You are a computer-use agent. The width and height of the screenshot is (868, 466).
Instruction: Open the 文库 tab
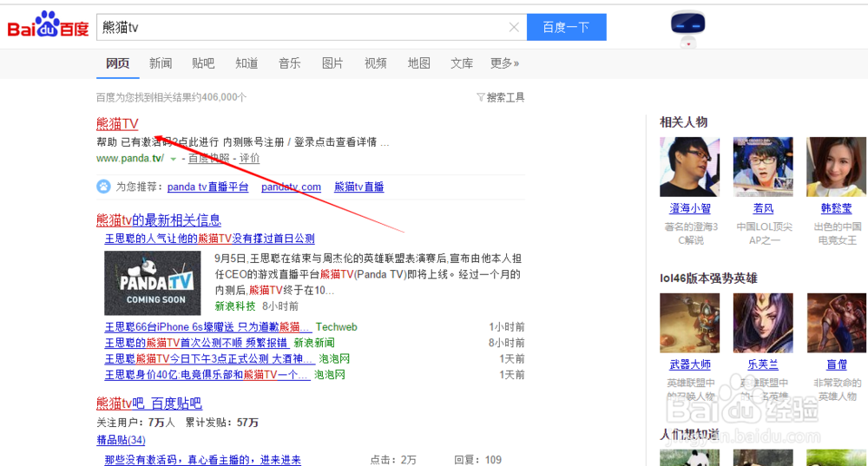[x=462, y=63]
